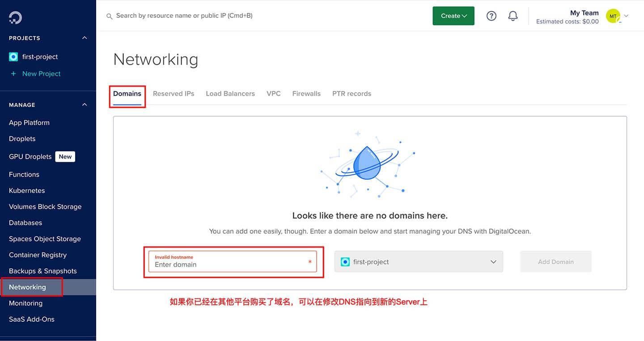The height and width of the screenshot is (341, 644).
Task: Click the Invalid hostname error label
Action: (x=174, y=257)
